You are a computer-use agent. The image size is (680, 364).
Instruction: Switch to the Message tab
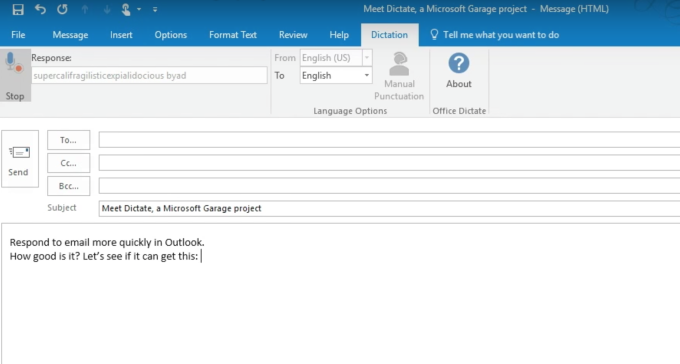[x=70, y=35]
